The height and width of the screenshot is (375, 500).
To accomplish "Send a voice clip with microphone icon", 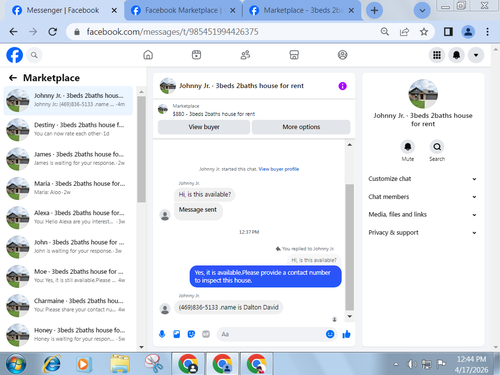I will coord(162,334).
